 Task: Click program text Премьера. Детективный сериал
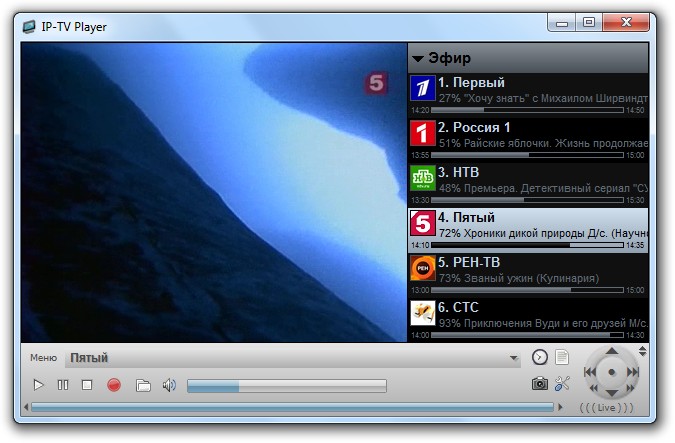545,189
